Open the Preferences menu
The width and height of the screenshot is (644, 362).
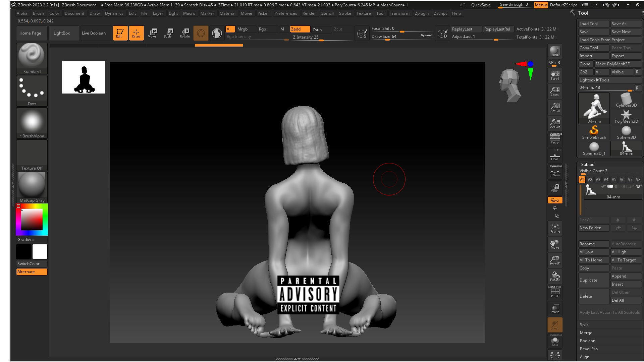click(x=285, y=13)
